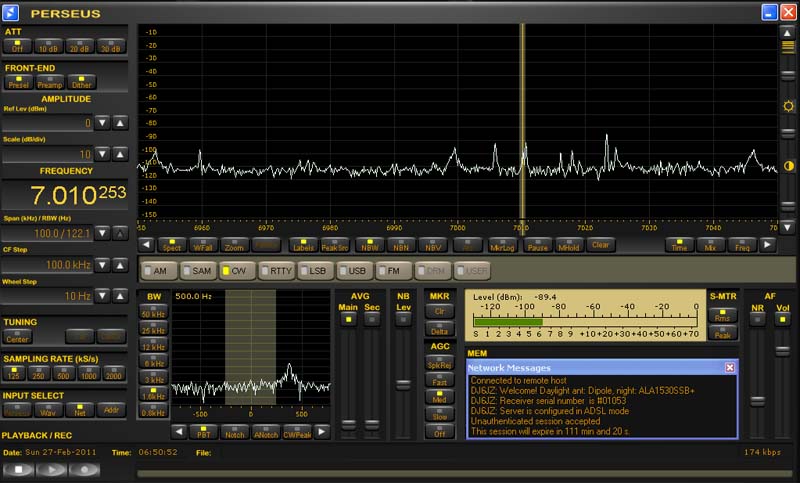Decrease the Ref Lev value

coord(103,123)
